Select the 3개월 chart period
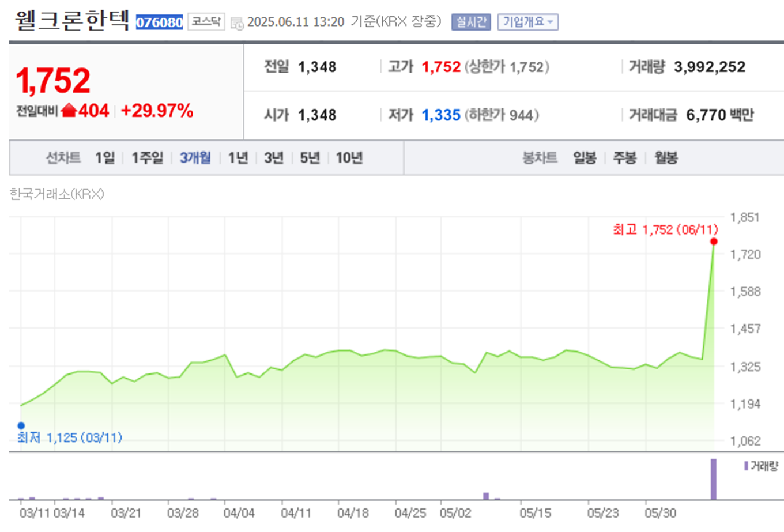 (x=195, y=158)
